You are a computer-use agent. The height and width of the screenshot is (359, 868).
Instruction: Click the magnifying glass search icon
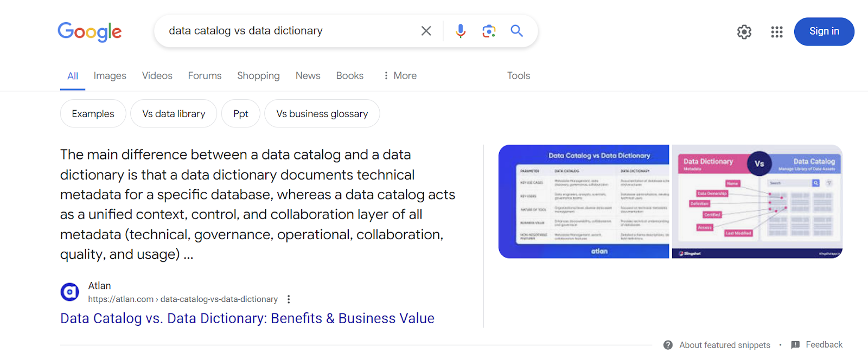(x=517, y=31)
